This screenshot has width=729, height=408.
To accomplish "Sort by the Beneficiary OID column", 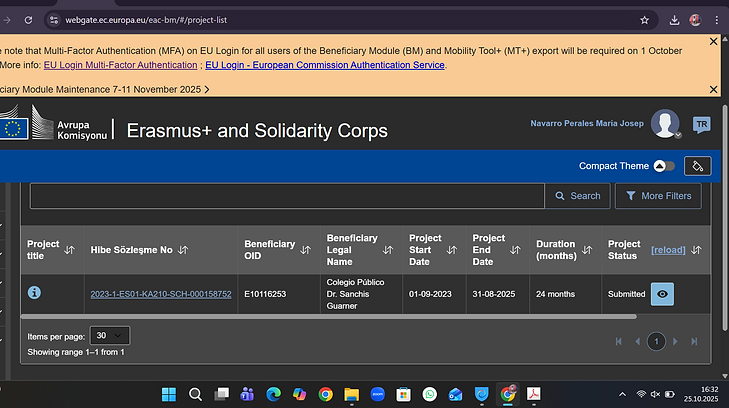I will 305,250.
